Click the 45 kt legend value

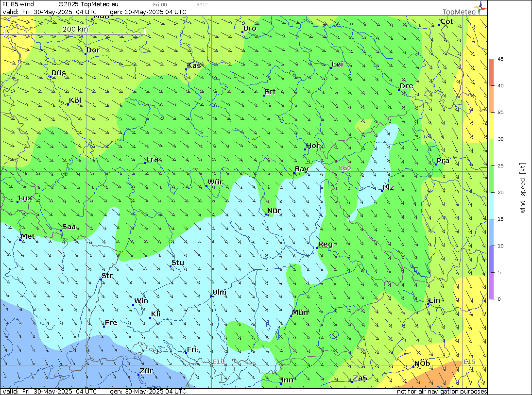[500, 59]
